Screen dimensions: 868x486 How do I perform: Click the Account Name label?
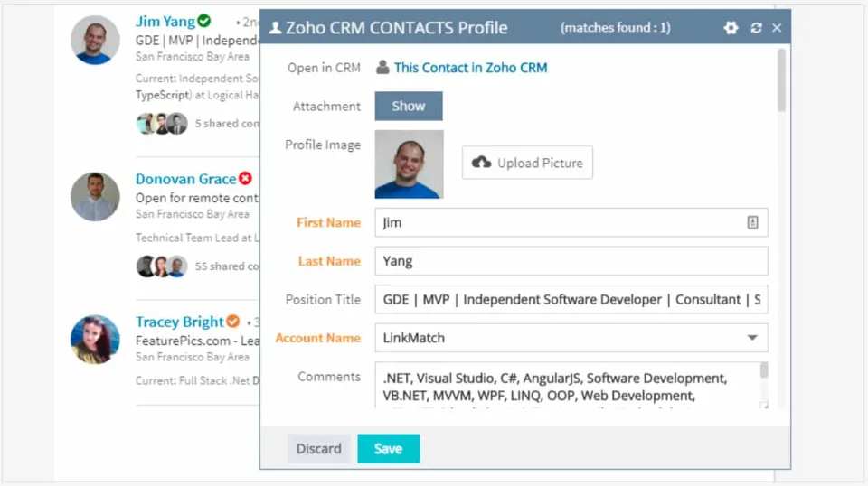point(317,338)
